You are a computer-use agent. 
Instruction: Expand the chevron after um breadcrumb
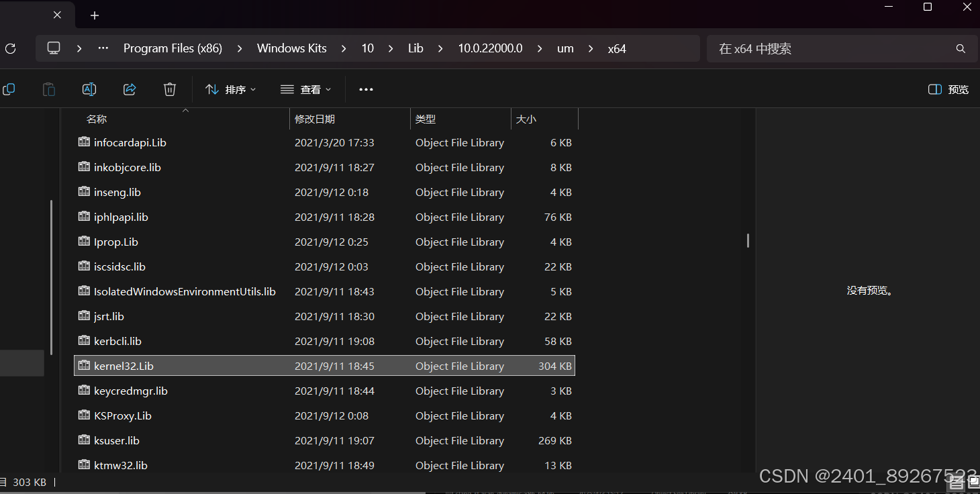coord(591,48)
